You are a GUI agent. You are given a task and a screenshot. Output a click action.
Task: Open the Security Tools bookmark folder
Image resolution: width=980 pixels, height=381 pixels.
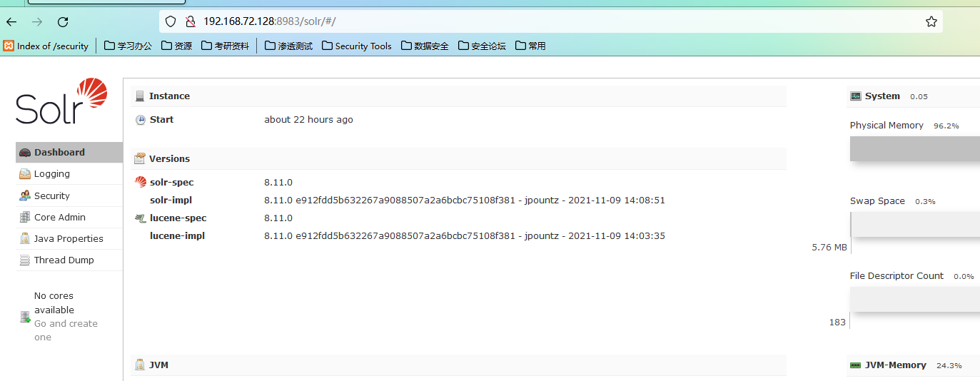pos(357,46)
